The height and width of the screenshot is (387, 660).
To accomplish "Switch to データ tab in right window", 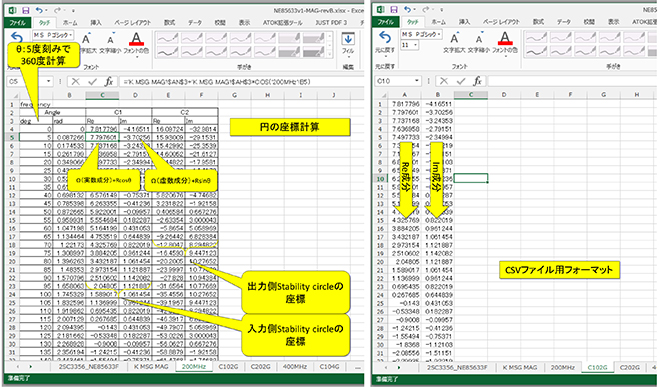I will click(564, 22).
